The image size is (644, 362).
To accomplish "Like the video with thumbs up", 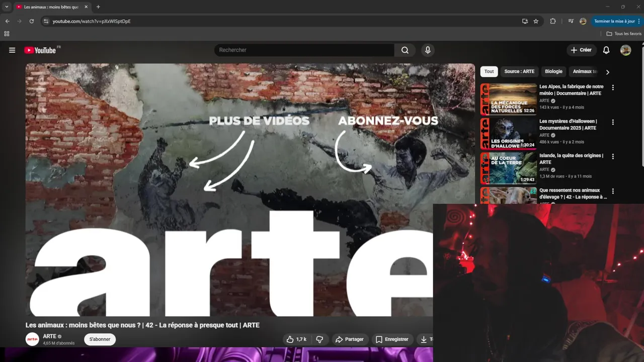I will point(296,339).
